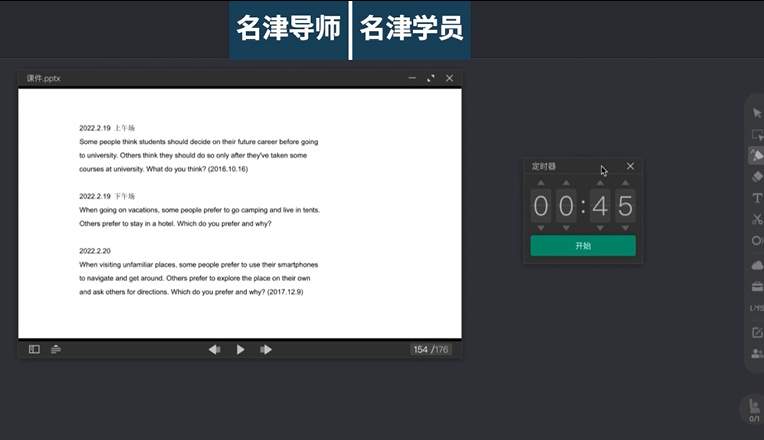The image size is (764, 440).
Task: Decrease the timer's tens-of-minutes digit
Action: pyautogui.click(x=541, y=228)
